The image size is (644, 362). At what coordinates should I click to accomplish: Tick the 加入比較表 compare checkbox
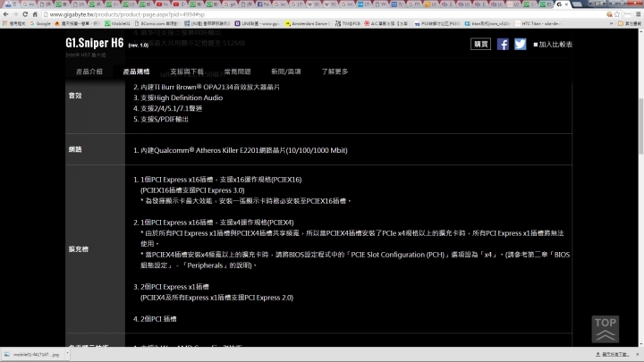coord(536,45)
